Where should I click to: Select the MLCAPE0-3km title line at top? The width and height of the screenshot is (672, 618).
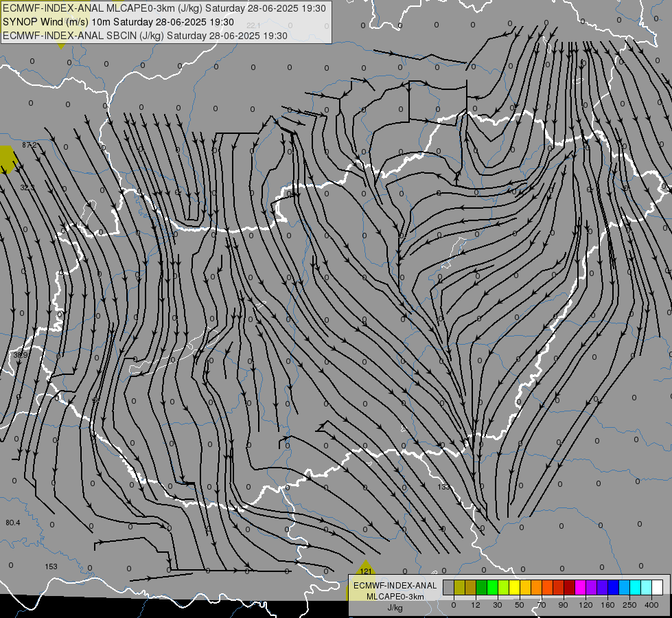tap(164, 8)
